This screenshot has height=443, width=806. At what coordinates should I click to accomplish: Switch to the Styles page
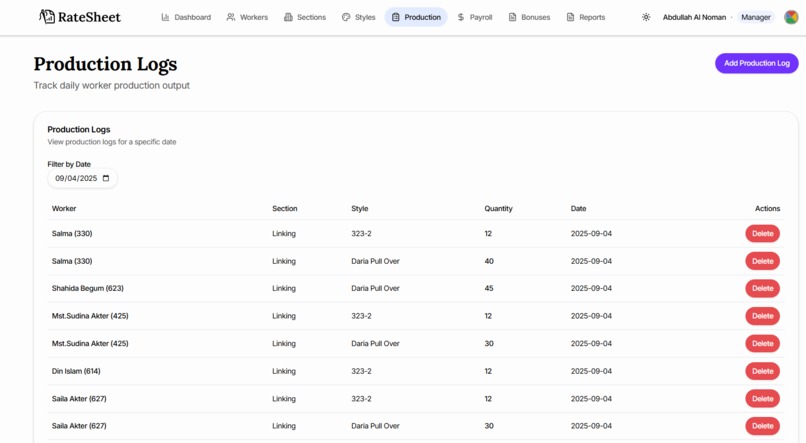(x=359, y=17)
